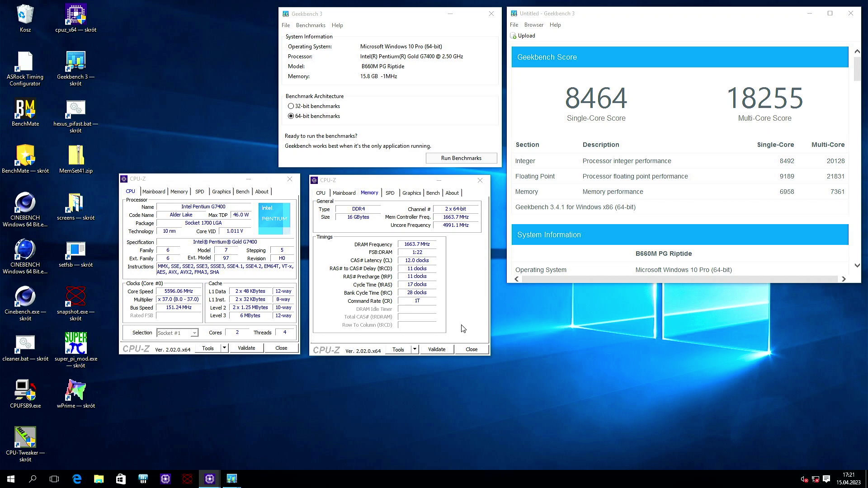Open the screens — skrót folder icon
Image resolution: width=868 pixels, height=488 pixels.
pyautogui.click(x=75, y=202)
